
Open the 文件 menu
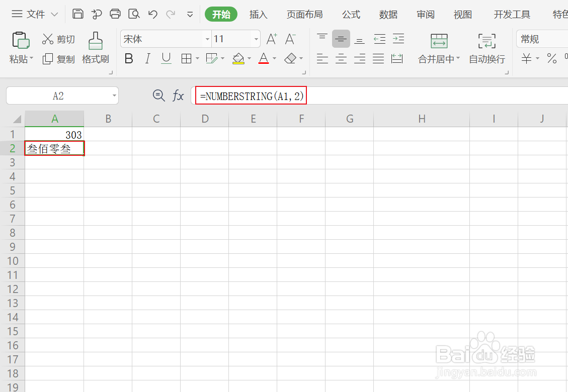pos(34,14)
